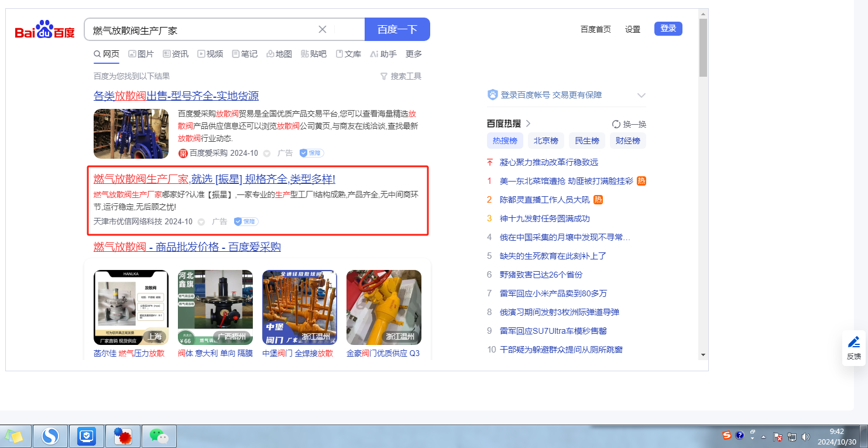Click the 热 badge beside 陈都灵直播工作人员大吼
Image resolution: width=868 pixels, height=448 pixels.
[x=598, y=200]
